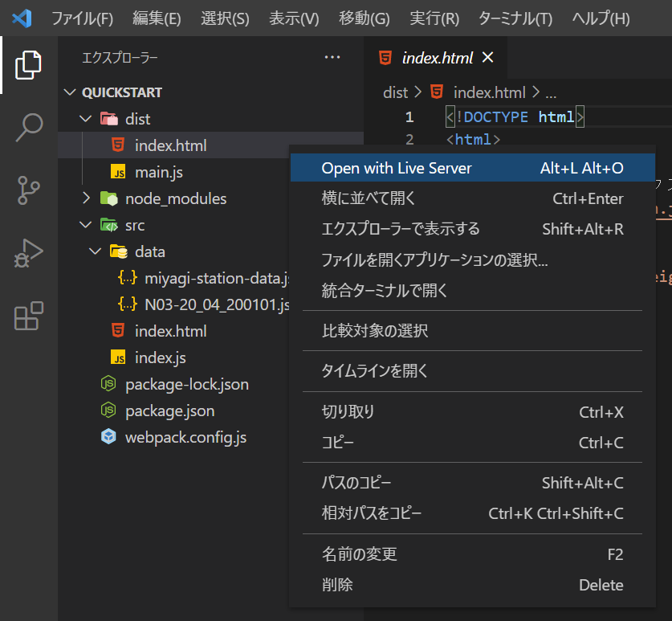The height and width of the screenshot is (621, 672).
Task: Click the node_modules folder icon
Action: point(109,198)
